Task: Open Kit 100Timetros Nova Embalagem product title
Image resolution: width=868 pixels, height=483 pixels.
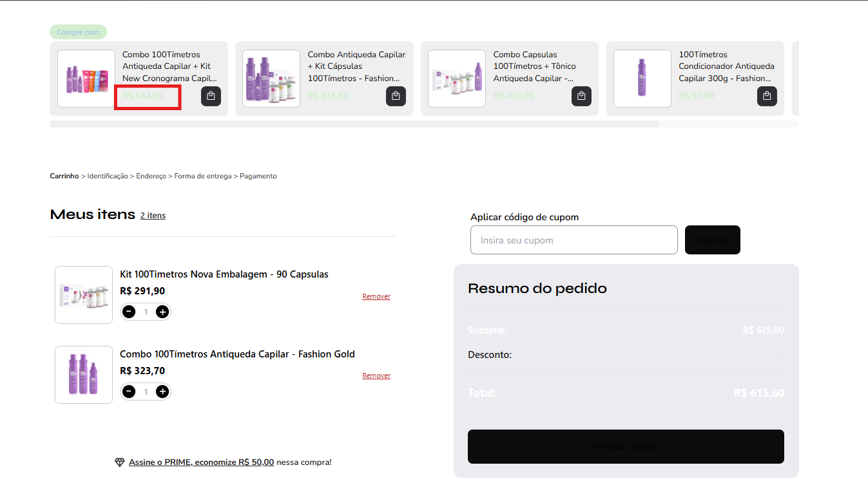Action: (x=224, y=274)
